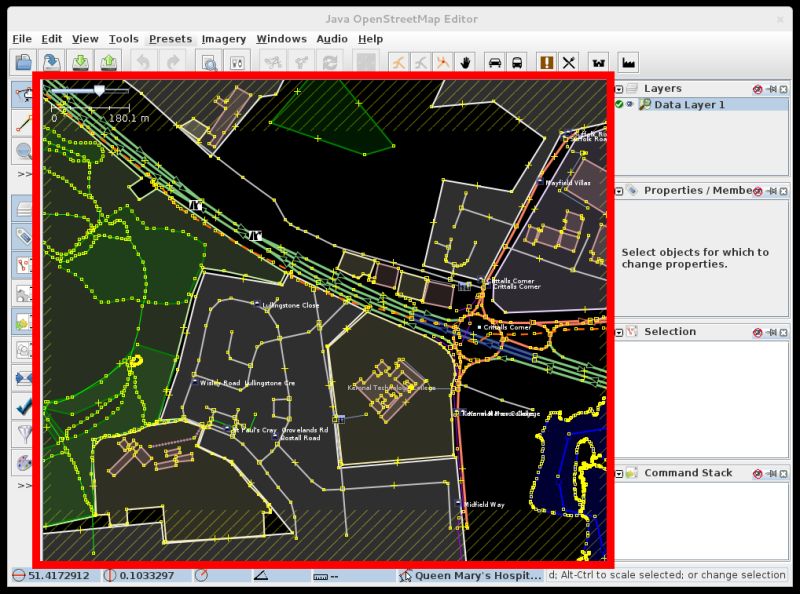Click the latitude coordinate readout in status bar
Image resolution: width=800 pixels, height=594 pixels.
pos(58,575)
